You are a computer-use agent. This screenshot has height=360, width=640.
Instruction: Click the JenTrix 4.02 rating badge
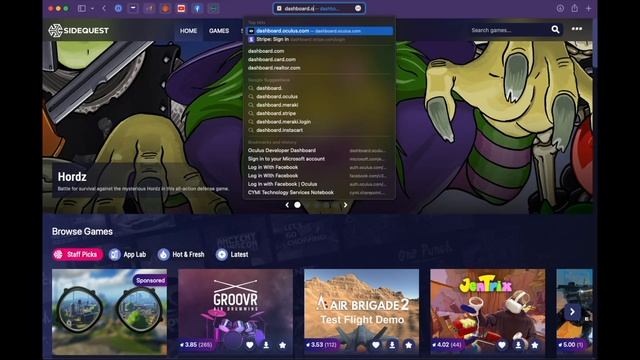tap(447, 345)
